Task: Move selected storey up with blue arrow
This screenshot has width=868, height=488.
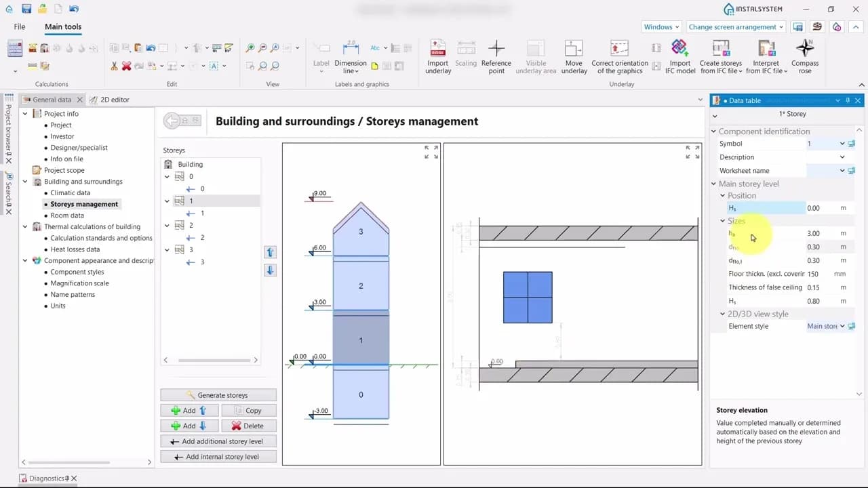Action: point(270,252)
